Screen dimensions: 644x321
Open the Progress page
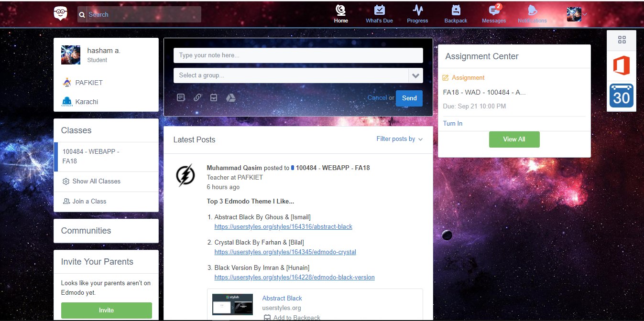coord(417,13)
